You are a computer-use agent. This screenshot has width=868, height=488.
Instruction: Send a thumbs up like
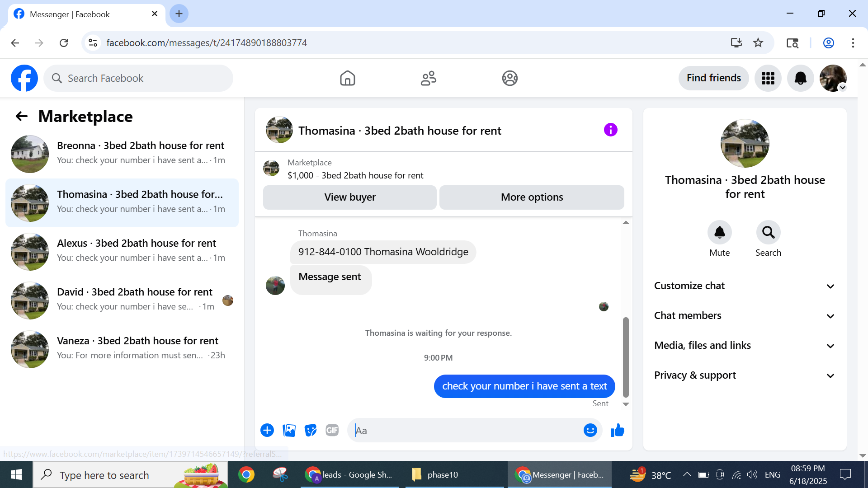click(617, 430)
